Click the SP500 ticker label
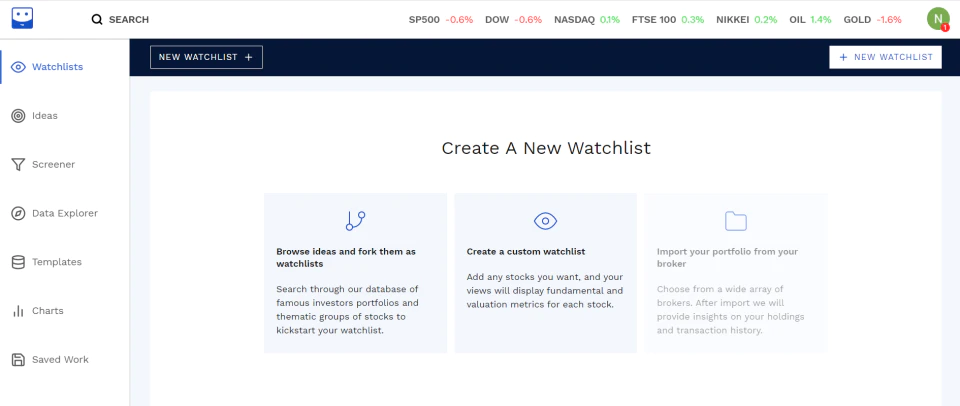Image resolution: width=960 pixels, height=406 pixels. point(424,20)
